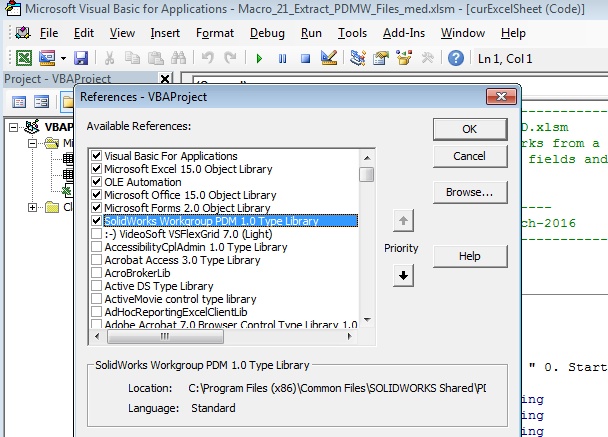The image size is (608, 437).
Task: Collapse the Microsoft Excel Objects folder node
Action: pos(33,143)
